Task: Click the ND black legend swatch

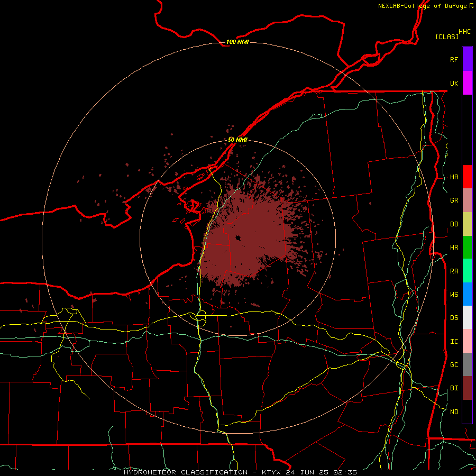Action: click(x=467, y=411)
